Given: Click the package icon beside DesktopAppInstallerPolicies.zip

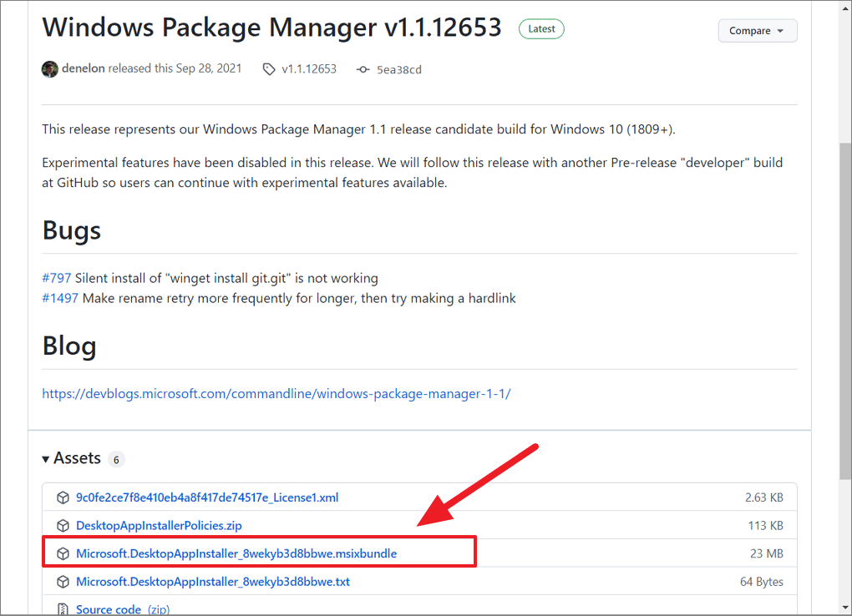Looking at the screenshot, I should coord(63,525).
